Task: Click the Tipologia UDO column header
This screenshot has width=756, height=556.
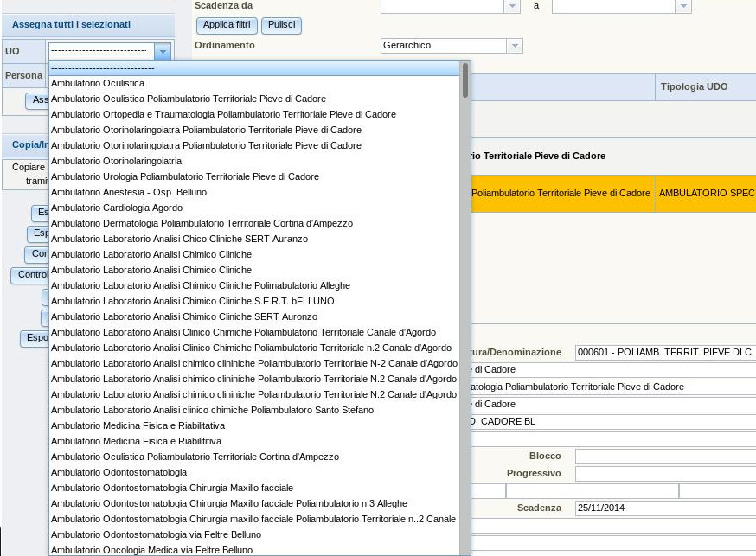Action: click(x=694, y=86)
